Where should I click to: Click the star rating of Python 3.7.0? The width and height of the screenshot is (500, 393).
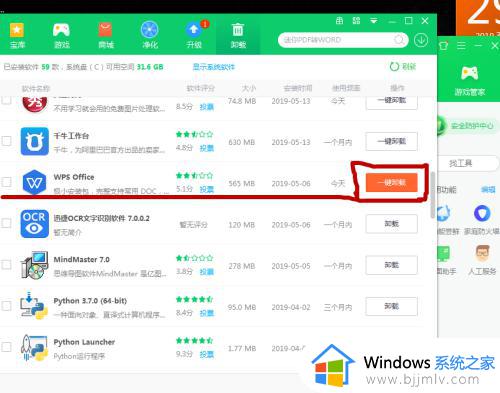tap(194, 299)
